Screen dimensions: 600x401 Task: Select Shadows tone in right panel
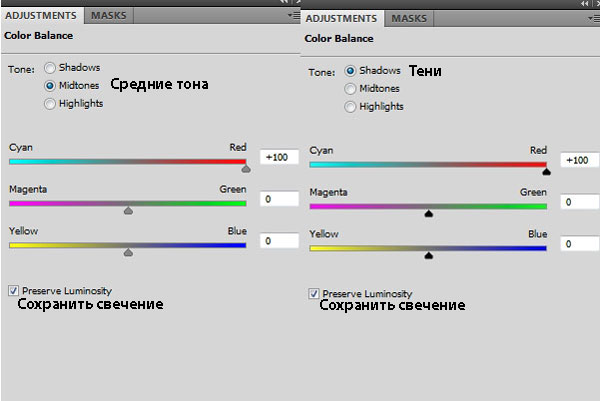350,71
